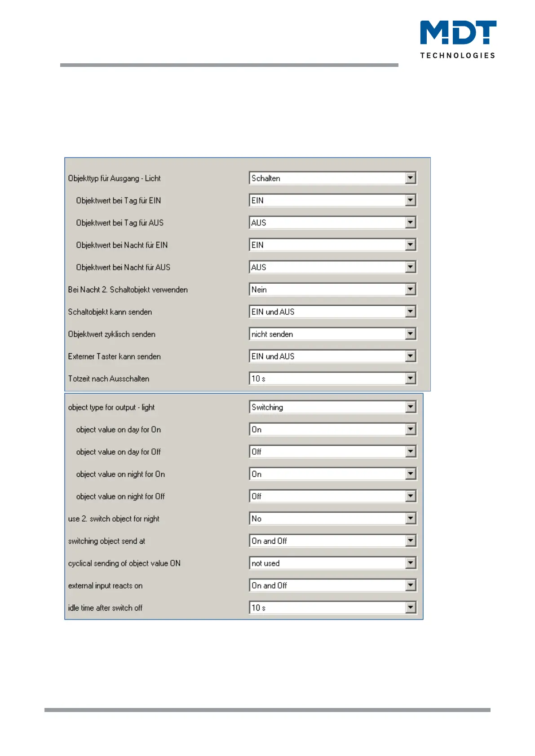Image resolution: width=535 pixels, height=756 pixels.
Task: Open the Objektwert bei Tag für AUS dropdown
Action: point(410,223)
